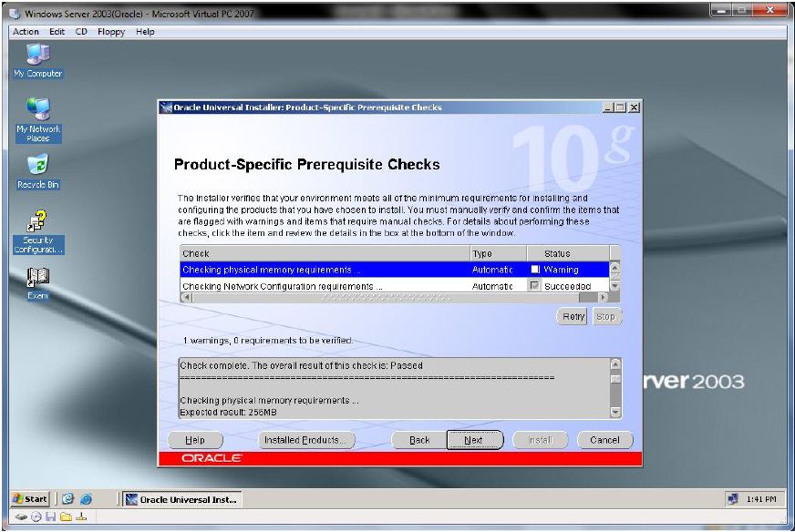Click the floppy disk icon in Virtual PC status bar
This screenshot has width=795, height=532.
pyautogui.click(x=51, y=517)
